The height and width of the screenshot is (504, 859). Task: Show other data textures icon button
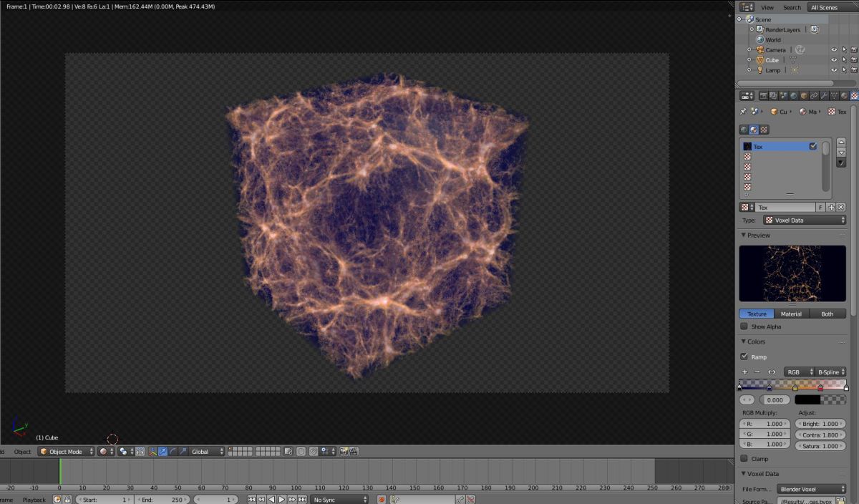(764, 130)
